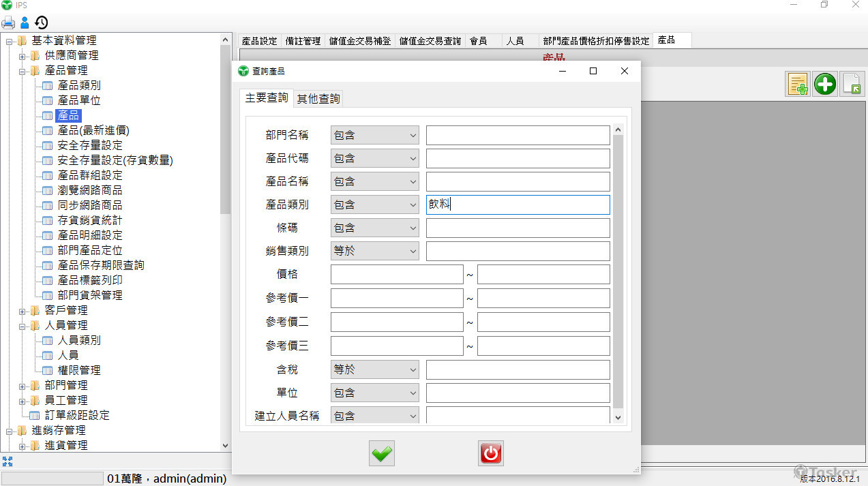Click the 產品類別 field containing 飲料
This screenshot has height=486, width=868.
(518, 204)
